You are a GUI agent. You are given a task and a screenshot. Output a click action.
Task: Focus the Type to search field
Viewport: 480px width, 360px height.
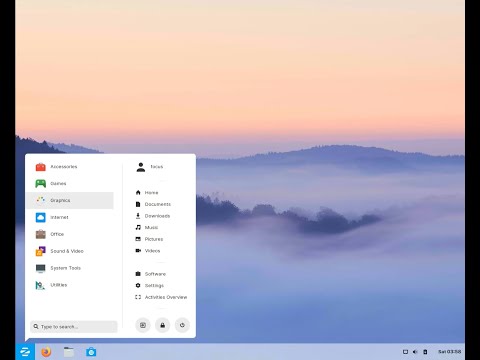(74, 327)
